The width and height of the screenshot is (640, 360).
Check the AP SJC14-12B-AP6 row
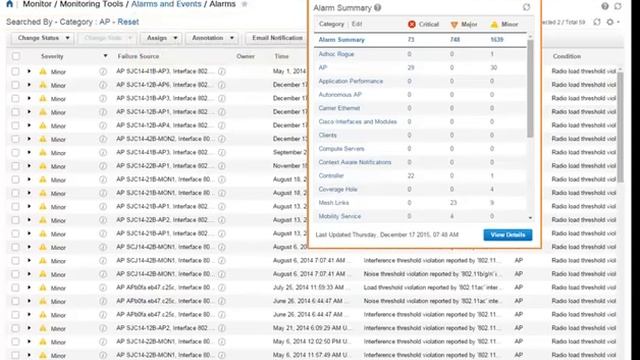[16, 85]
